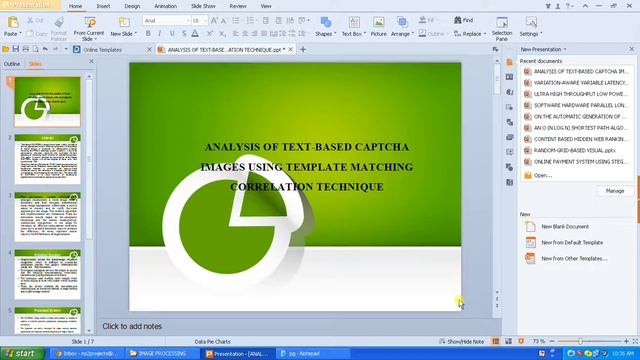Toggle bulleted list
The image size is (640, 360).
[x=236, y=20]
